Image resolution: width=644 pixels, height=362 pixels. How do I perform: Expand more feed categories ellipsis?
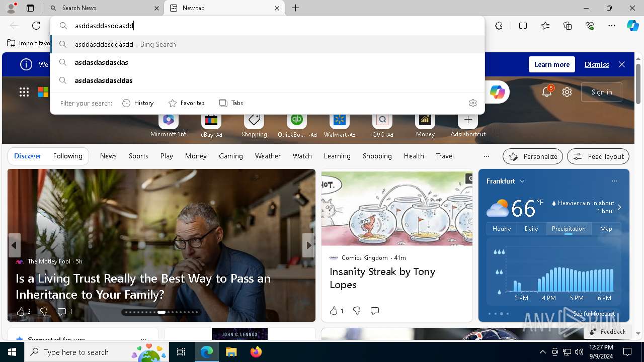point(486,156)
